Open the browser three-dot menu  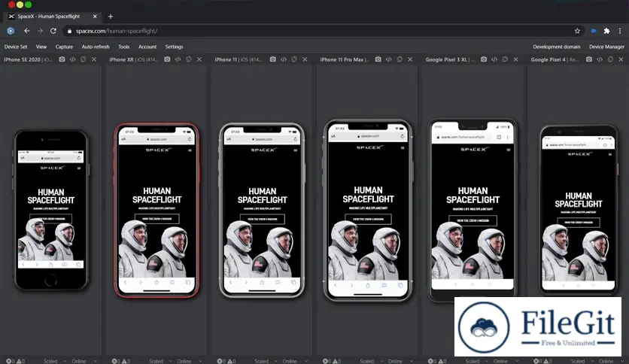click(620, 31)
